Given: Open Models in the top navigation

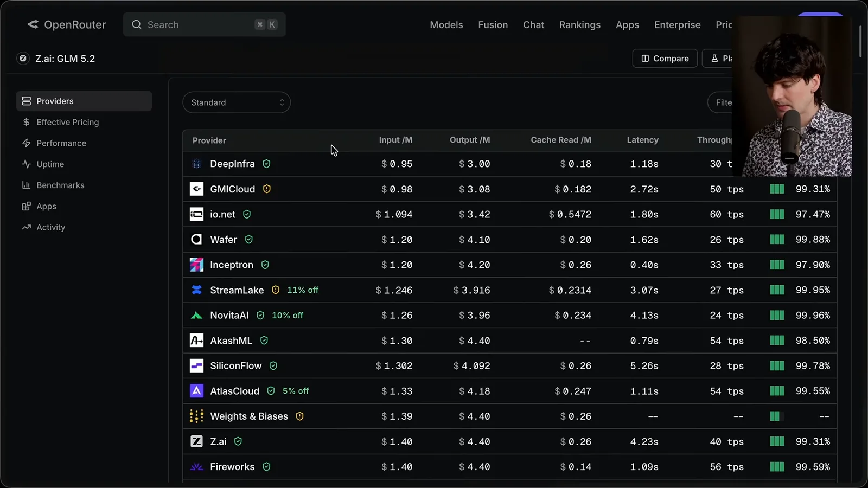Looking at the screenshot, I should [446, 25].
